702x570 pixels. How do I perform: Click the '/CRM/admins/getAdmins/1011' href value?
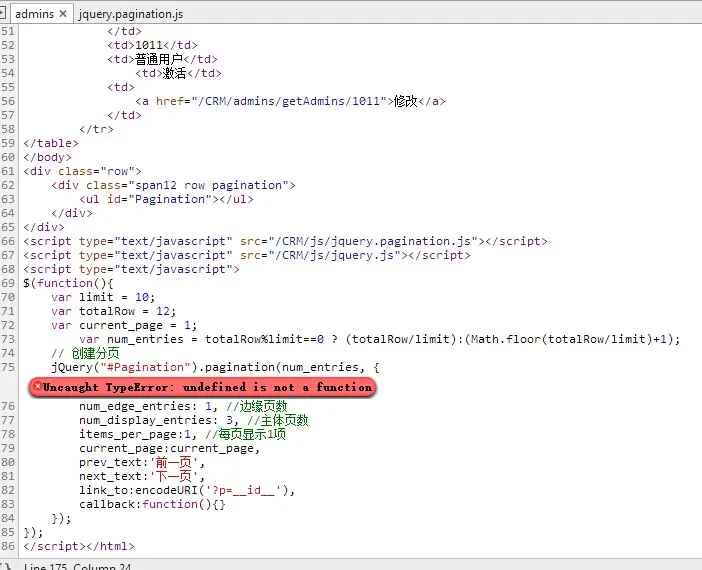point(289,101)
